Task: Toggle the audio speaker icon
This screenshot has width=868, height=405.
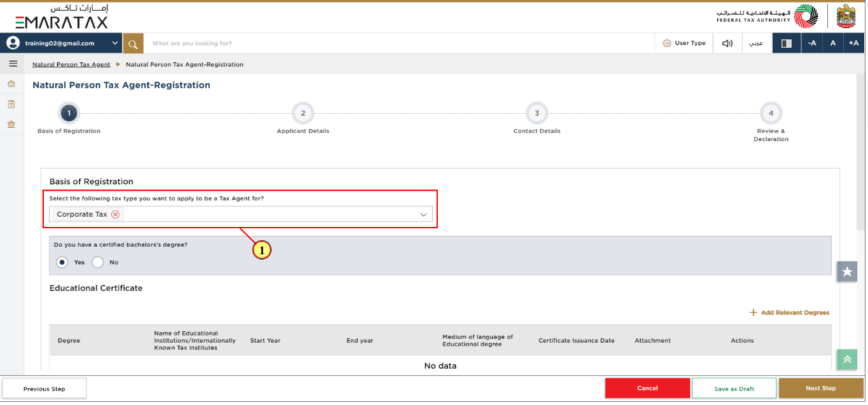Action: pos(728,43)
